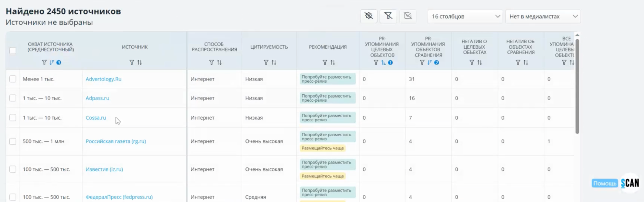Screen dimensions: 644x202
Task: Open the Adpass.ru source link
Action: click(97, 98)
